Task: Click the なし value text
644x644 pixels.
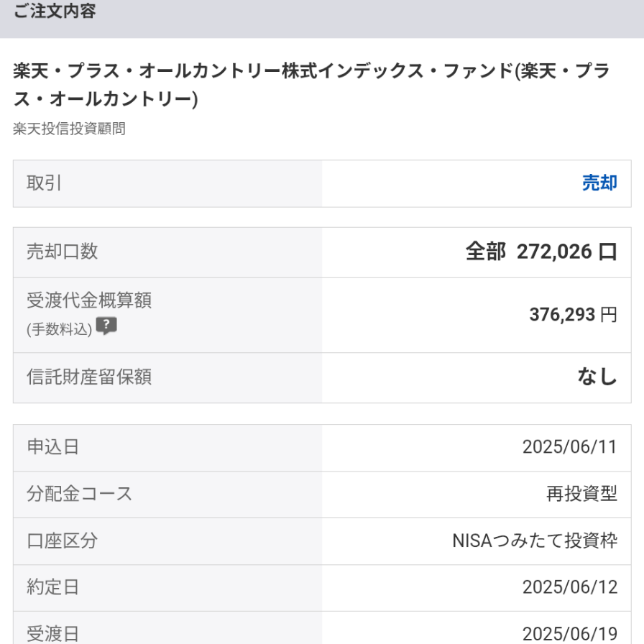Action: pyautogui.click(x=597, y=377)
